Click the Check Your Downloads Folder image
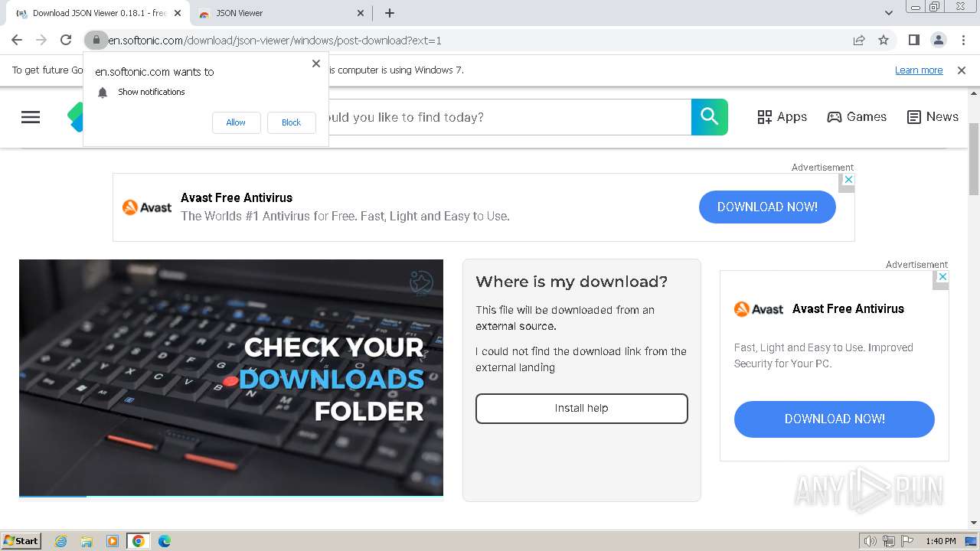This screenshot has width=980, height=551. 231,378
